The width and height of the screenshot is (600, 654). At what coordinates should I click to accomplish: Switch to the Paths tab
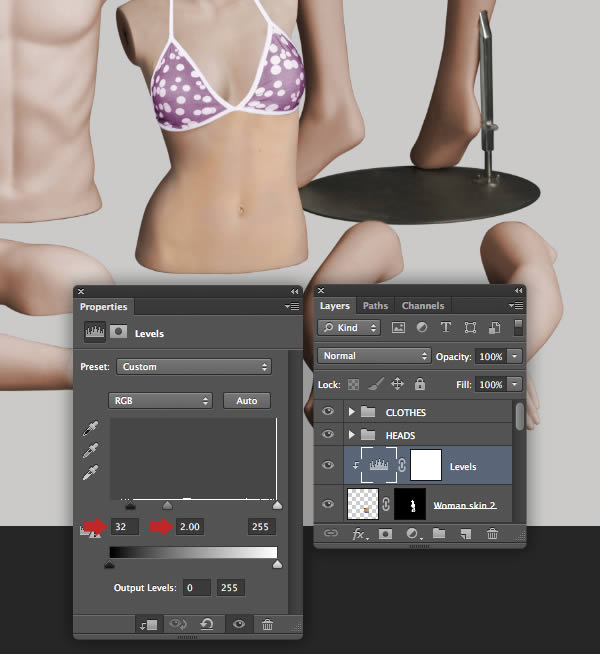376,306
